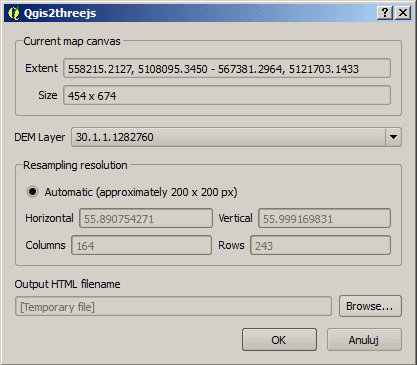Click the Rows field showing 243
The width and height of the screenshot is (417, 365).
tap(320, 245)
